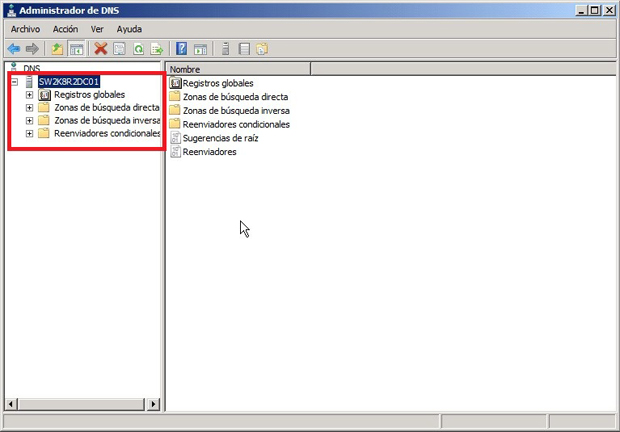The image size is (620, 432).
Task: Click tree pane scroll right arrow
Action: click(153, 404)
